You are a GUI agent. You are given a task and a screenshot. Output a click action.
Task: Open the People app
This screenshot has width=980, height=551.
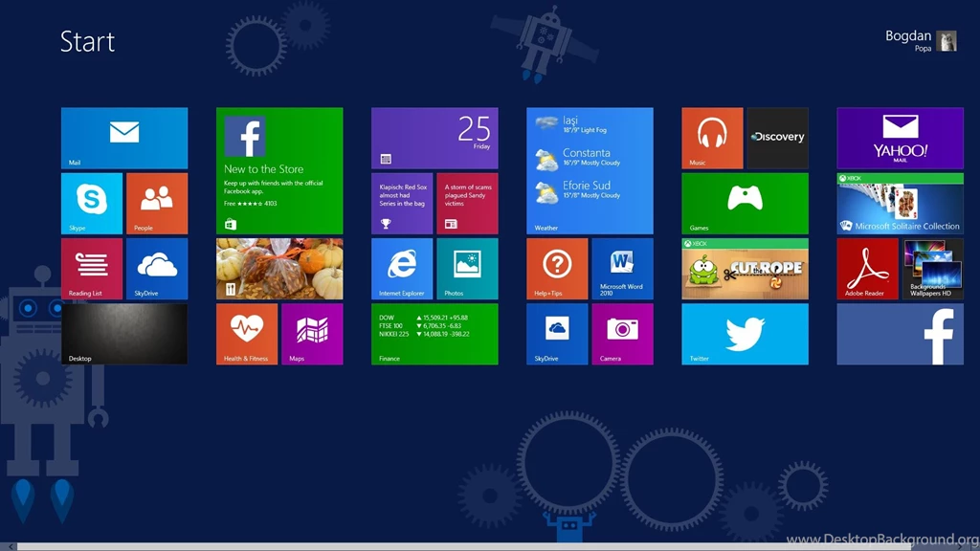(156, 203)
